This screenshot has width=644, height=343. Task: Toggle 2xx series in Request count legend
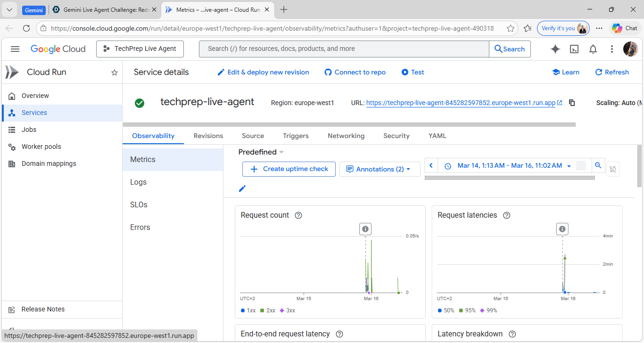coord(268,310)
